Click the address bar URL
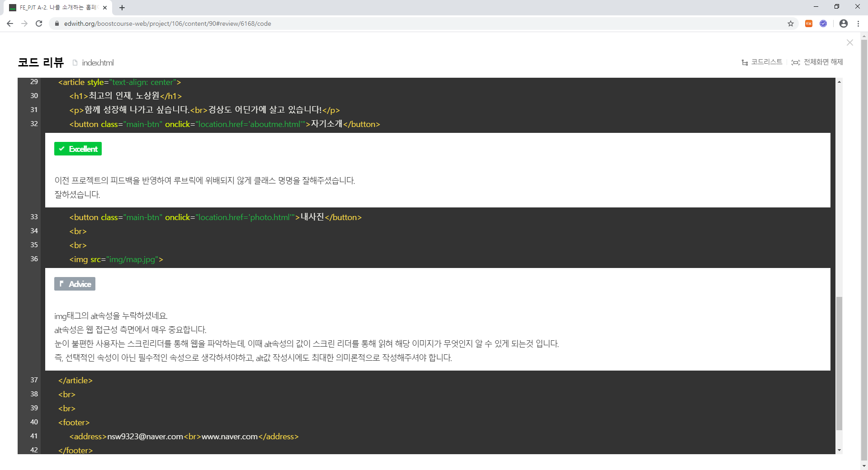 (168, 23)
